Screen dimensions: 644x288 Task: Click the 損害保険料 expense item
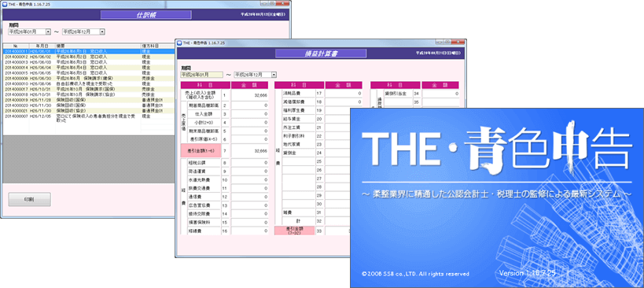coord(204,222)
